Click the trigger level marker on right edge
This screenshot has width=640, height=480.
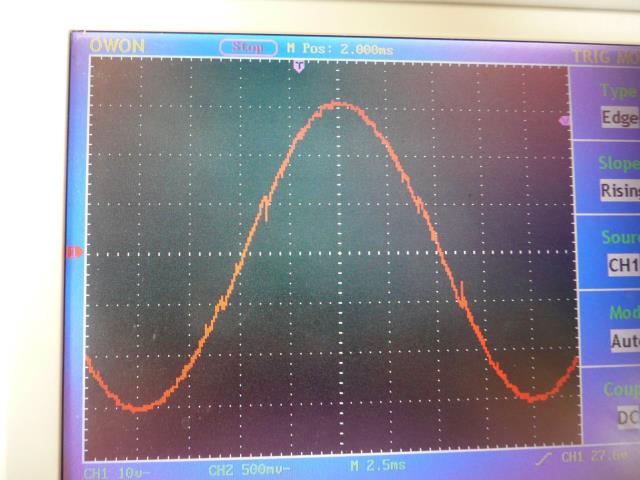pyautogui.click(x=564, y=120)
